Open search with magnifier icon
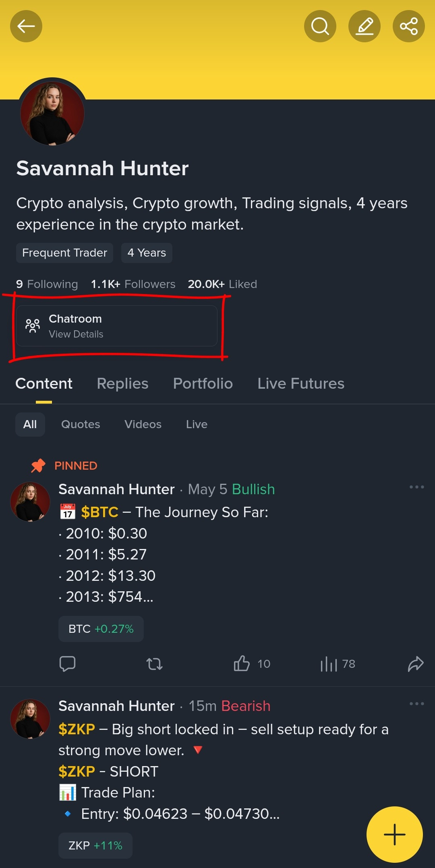This screenshot has height=868, width=435. pyautogui.click(x=320, y=27)
